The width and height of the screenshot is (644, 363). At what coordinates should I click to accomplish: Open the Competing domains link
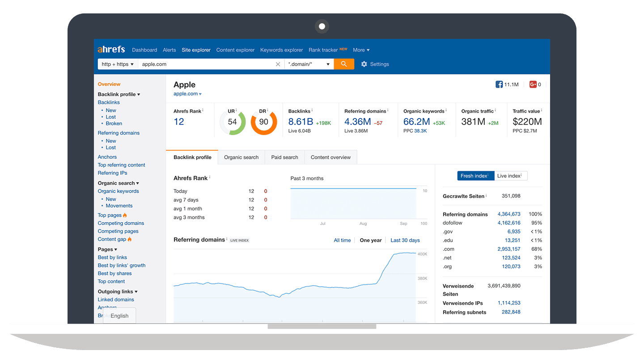pos(121,223)
